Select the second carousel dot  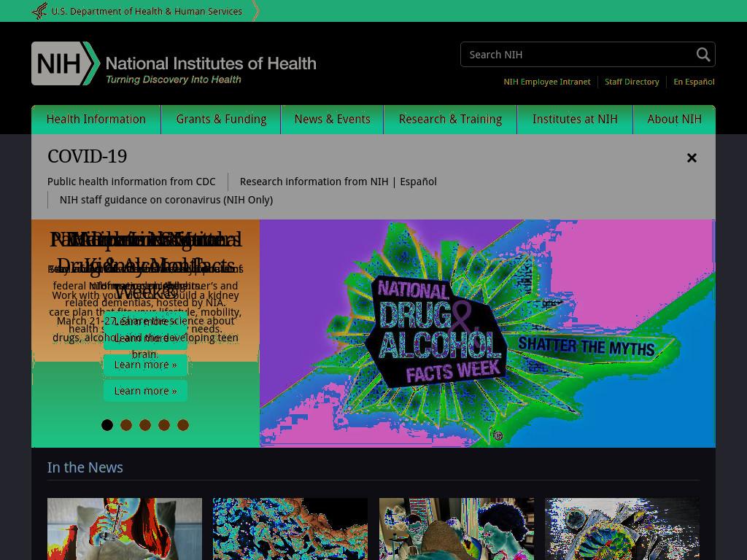[x=126, y=425]
